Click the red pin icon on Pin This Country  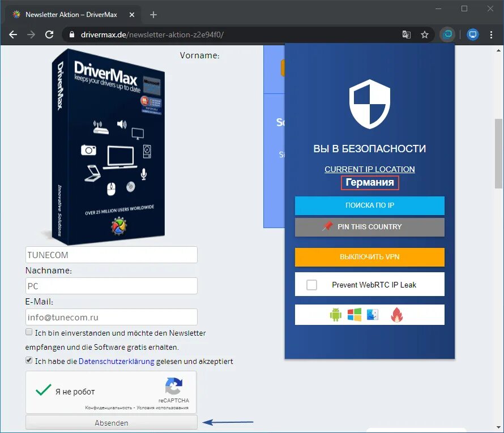tap(327, 226)
